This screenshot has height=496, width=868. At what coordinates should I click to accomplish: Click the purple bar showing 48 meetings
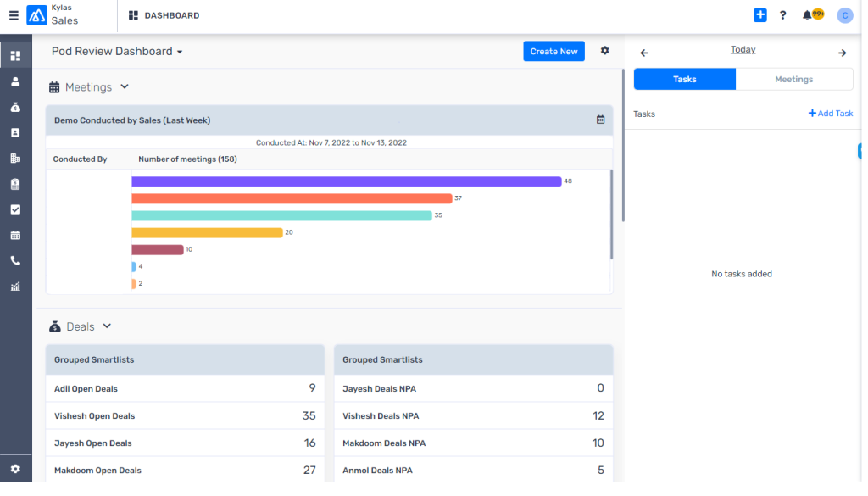pos(346,181)
